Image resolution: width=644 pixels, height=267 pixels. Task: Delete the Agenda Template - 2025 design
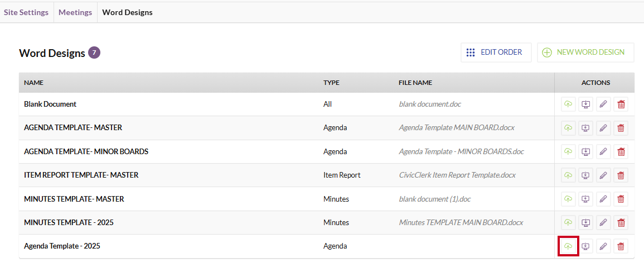pos(621,246)
